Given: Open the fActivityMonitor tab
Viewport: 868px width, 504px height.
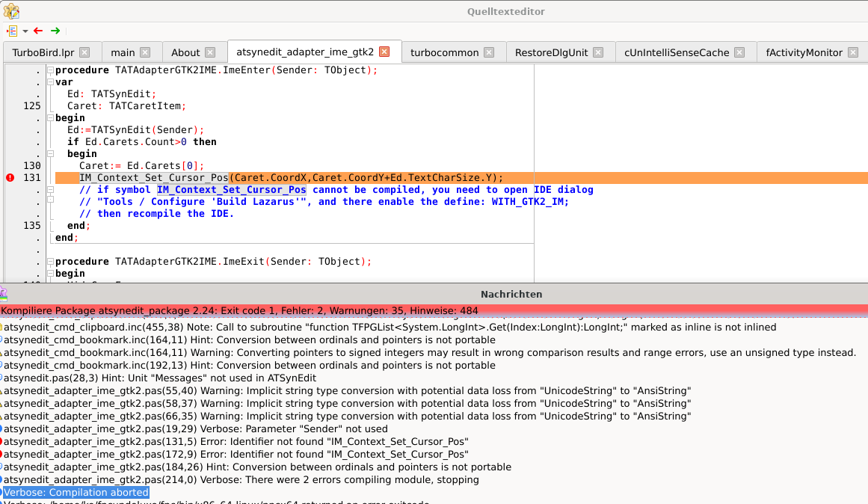Looking at the screenshot, I should point(804,52).
